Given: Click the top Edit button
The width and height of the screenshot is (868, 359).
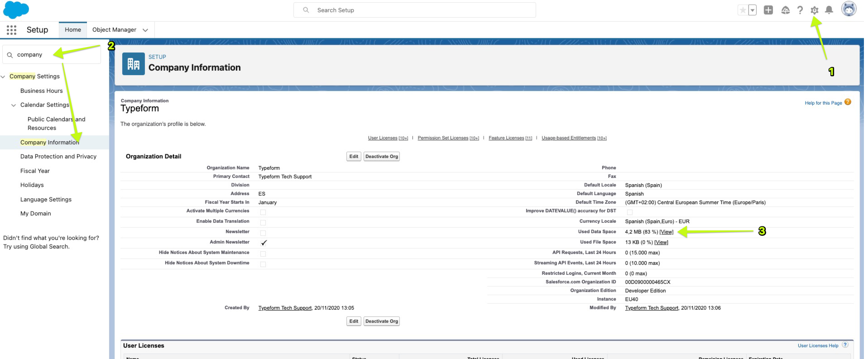Looking at the screenshot, I should click(354, 157).
